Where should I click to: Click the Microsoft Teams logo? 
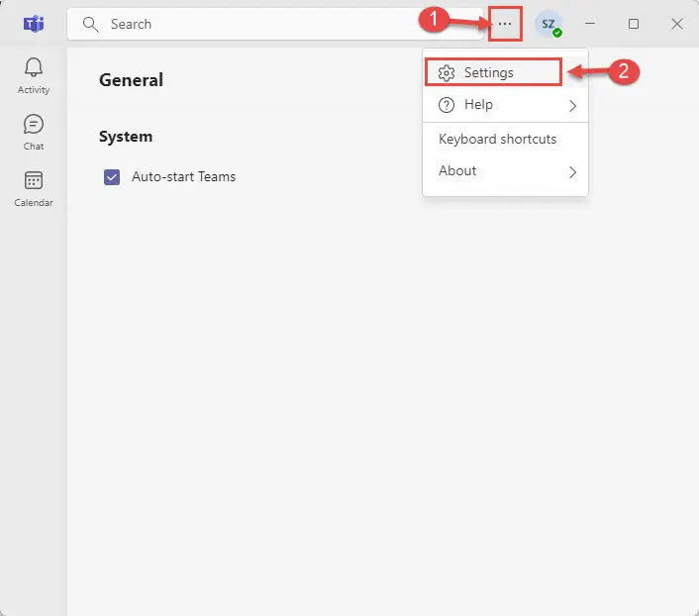[x=34, y=24]
